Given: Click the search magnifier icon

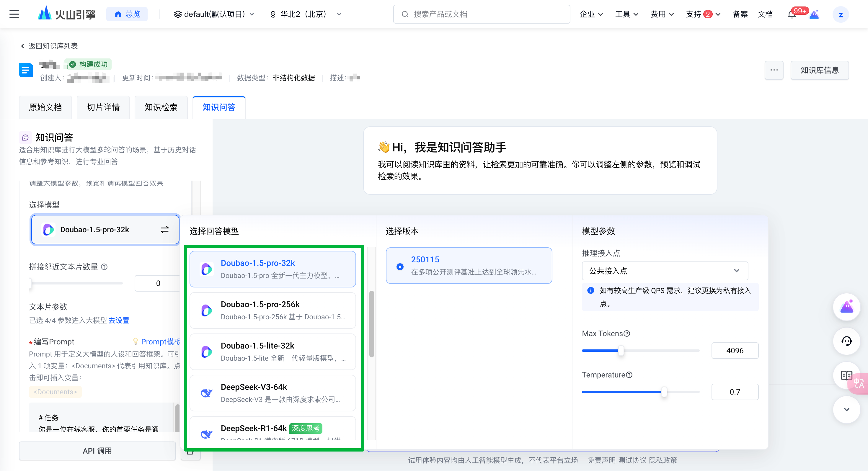Looking at the screenshot, I should point(405,14).
